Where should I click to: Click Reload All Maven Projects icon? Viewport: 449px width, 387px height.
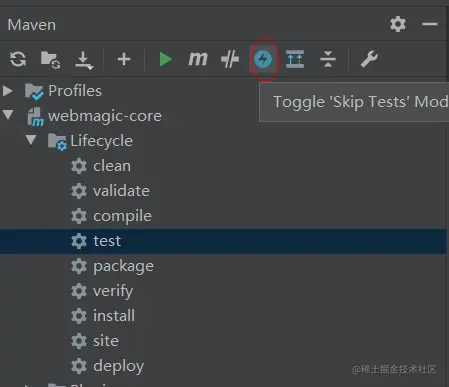point(18,59)
